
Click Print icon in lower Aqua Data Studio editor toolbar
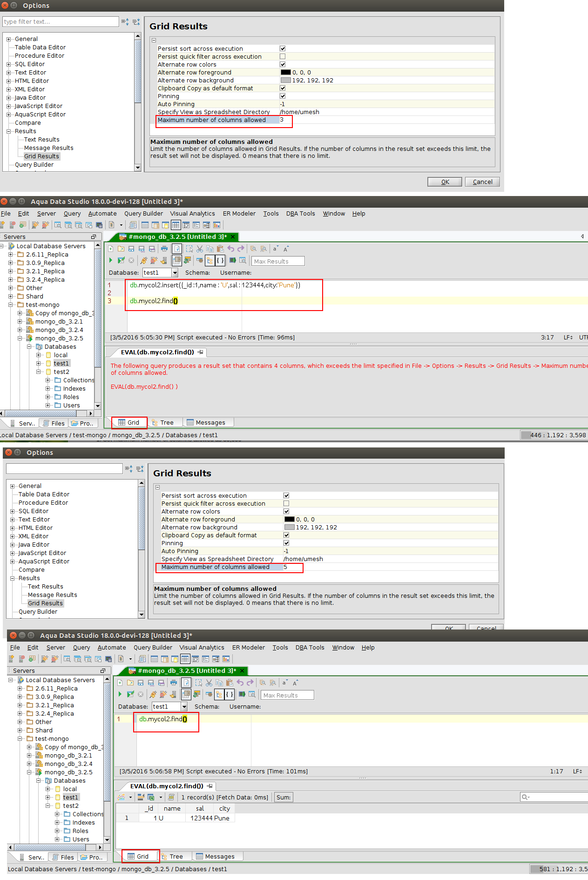coord(173,683)
